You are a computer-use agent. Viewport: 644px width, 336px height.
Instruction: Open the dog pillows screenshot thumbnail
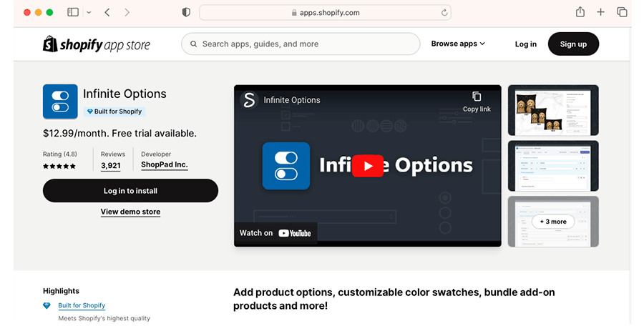pos(553,110)
